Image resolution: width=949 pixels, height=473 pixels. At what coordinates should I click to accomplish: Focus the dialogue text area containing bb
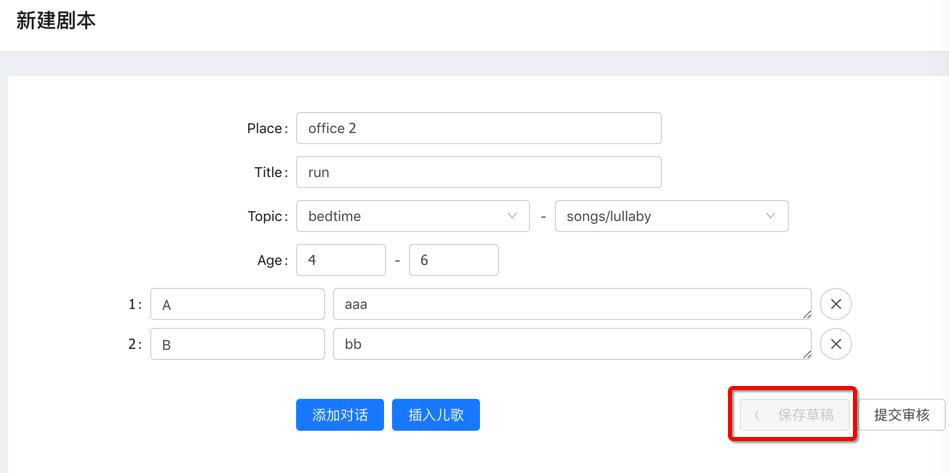point(570,344)
